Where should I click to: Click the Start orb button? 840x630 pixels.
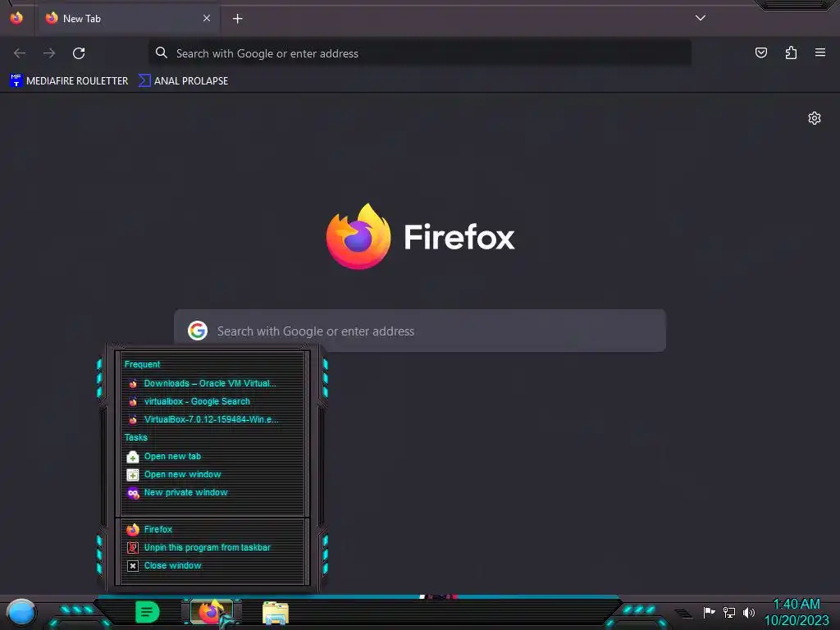click(x=21, y=613)
